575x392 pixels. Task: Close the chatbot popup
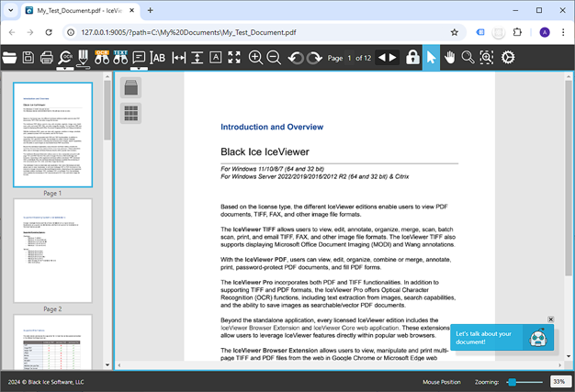[550, 319]
